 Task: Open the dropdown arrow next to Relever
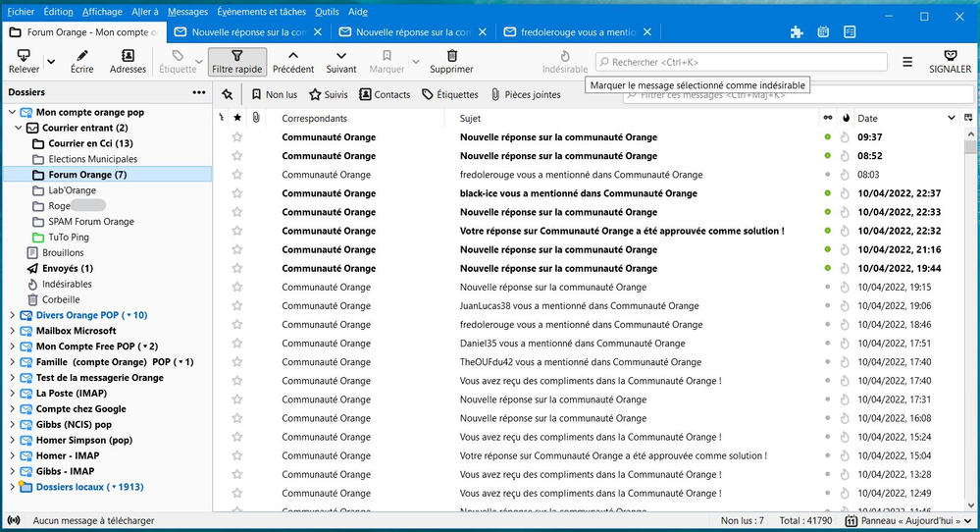pos(51,62)
